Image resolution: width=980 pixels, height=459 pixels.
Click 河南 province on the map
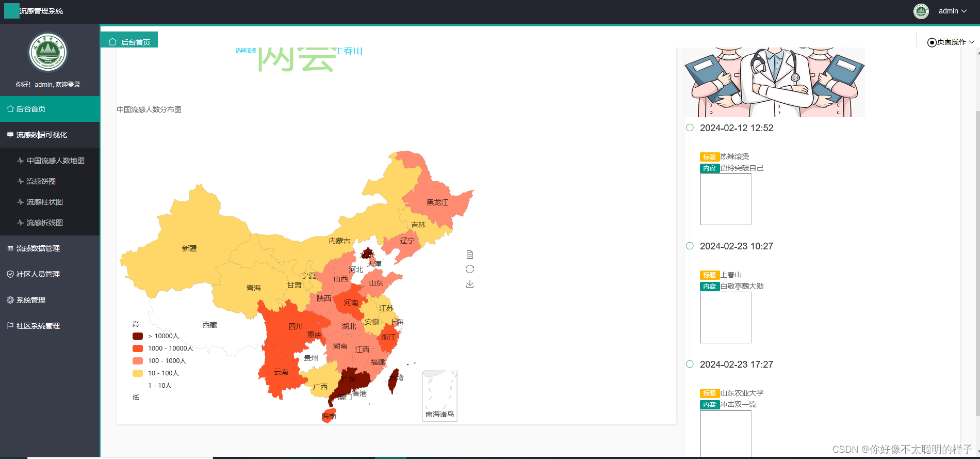coord(351,303)
